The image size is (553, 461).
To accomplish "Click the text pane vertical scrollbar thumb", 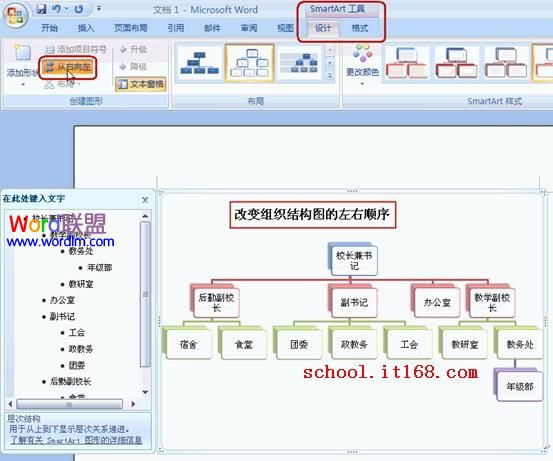I will pos(145,294).
